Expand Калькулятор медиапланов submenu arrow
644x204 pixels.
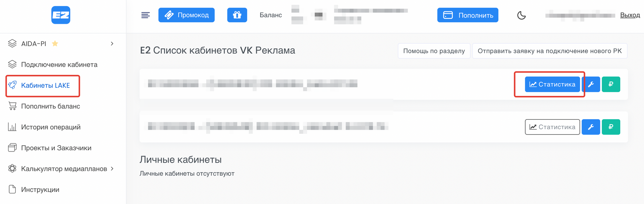point(112,169)
